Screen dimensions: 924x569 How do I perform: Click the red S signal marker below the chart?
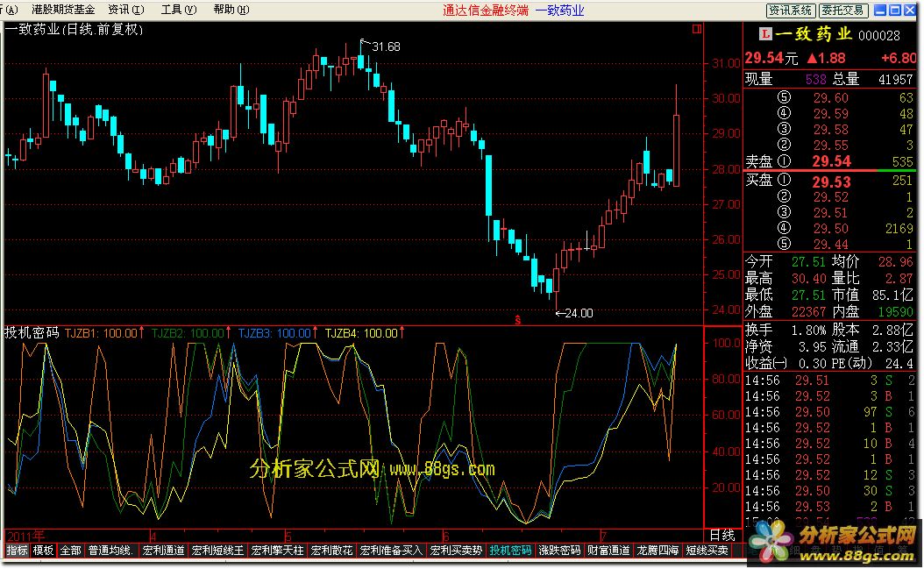tap(517, 320)
